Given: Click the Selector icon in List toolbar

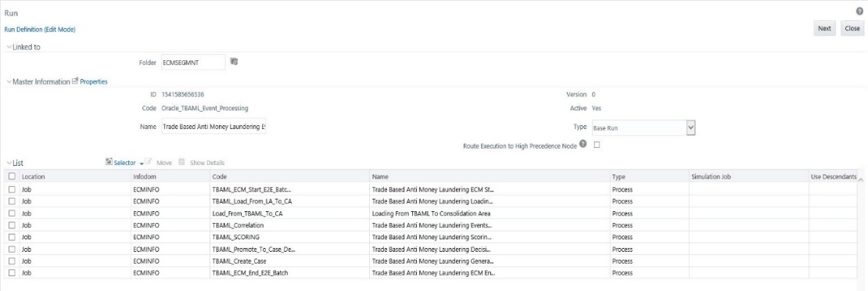Looking at the screenshot, I should coord(109,163).
